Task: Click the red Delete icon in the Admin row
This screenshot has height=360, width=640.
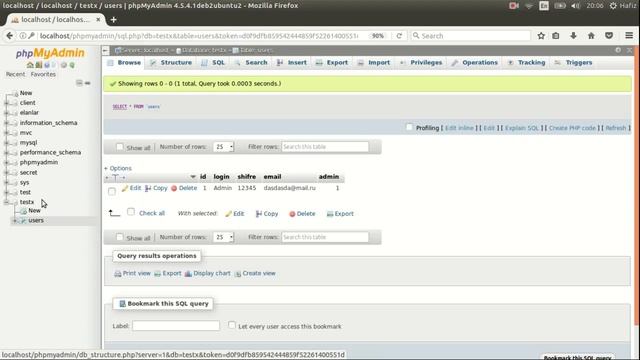Action: pyautogui.click(x=174, y=188)
